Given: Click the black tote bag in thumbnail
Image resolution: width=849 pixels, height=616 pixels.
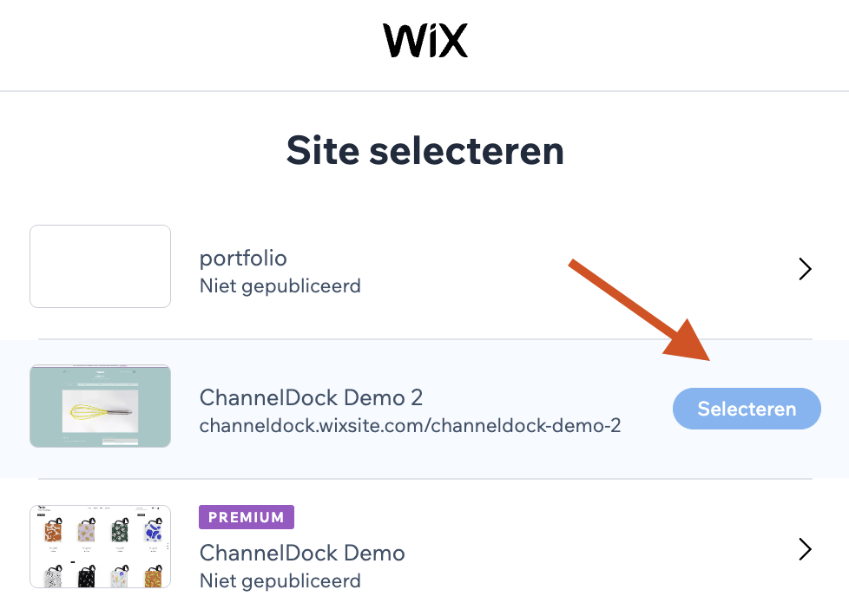Looking at the screenshot, I should pyautogui.click(x=87, y=577).
